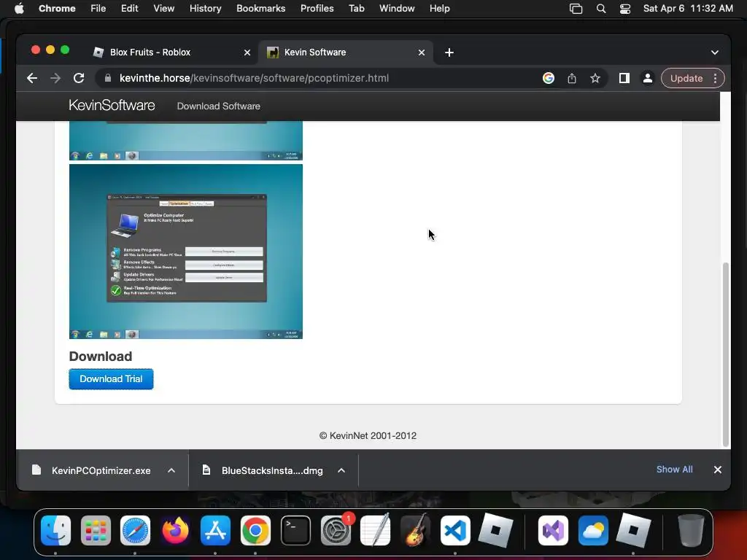Open the Profiles menu
Viewport: 747px width, 560px height.
317,9
